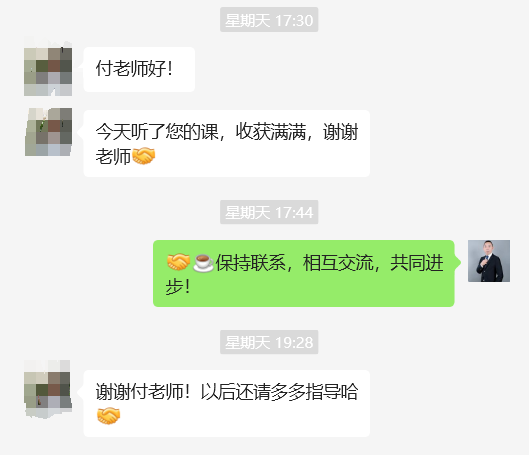Select the 今天听了您的课 message bubble
This screenshot has width=529, height=455.
[227, 143]
